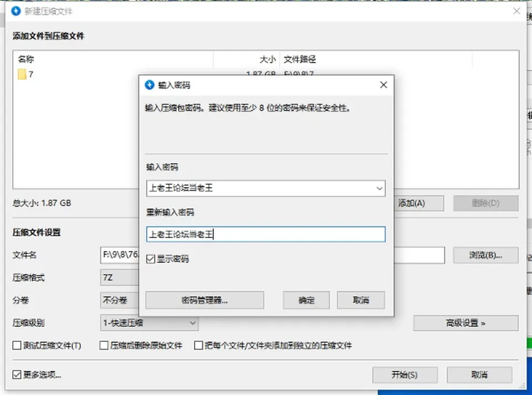
Task: Click the 文件路径 column header
Action: tap(376, 59)
